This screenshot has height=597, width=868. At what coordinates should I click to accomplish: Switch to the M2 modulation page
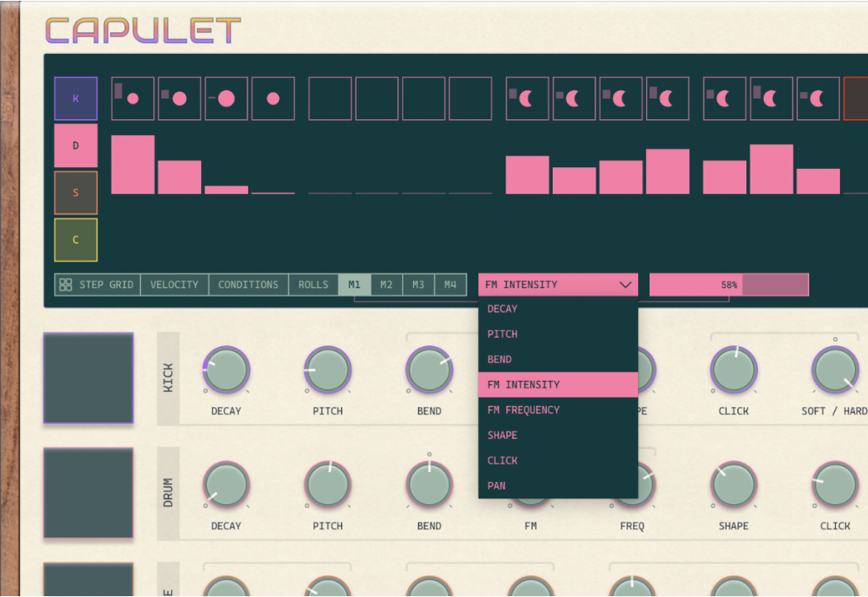386,284
